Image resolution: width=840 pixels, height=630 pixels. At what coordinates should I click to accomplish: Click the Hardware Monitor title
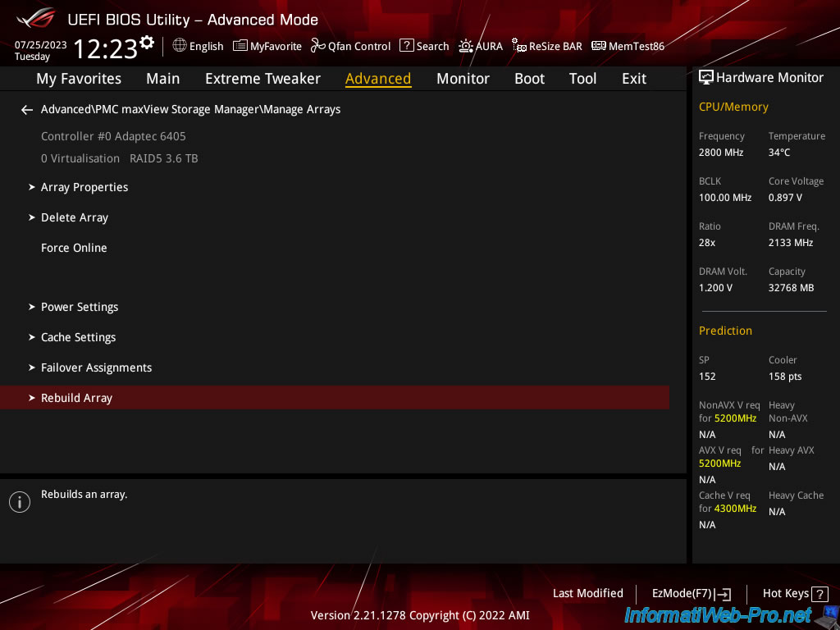(x=769, y=78)
